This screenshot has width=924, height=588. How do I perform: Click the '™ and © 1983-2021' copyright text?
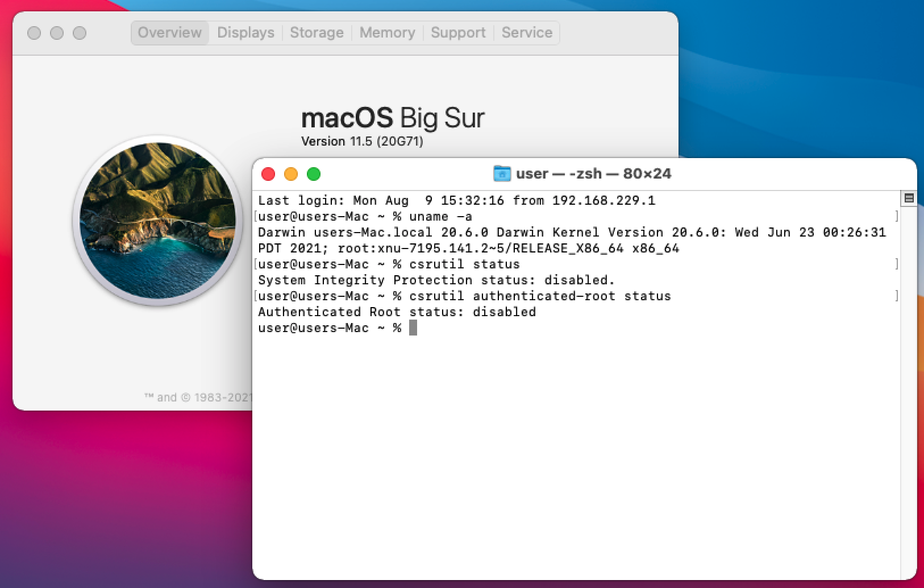coord(198,397)
